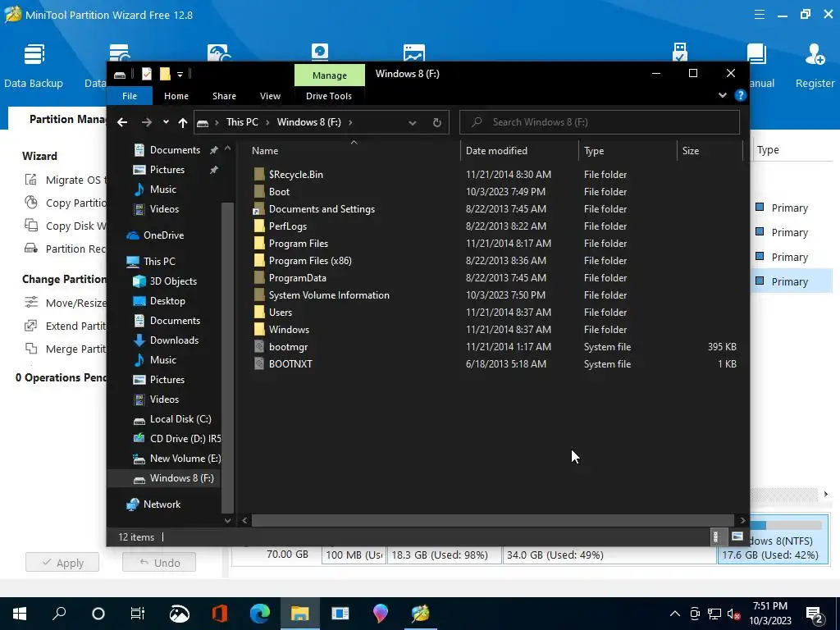Select 3D Objects in navigation pane
840x630 pixels.
click(165, 281)
